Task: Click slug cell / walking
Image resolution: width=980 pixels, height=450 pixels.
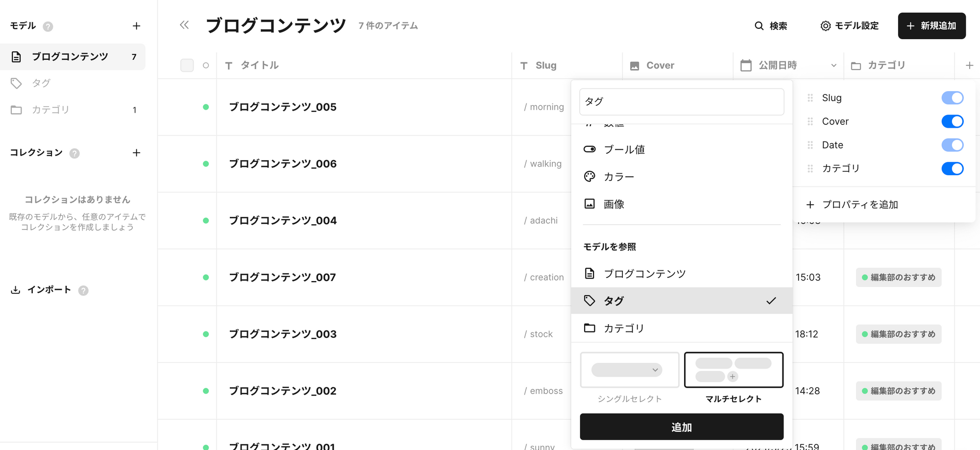Action: (542, 164)
